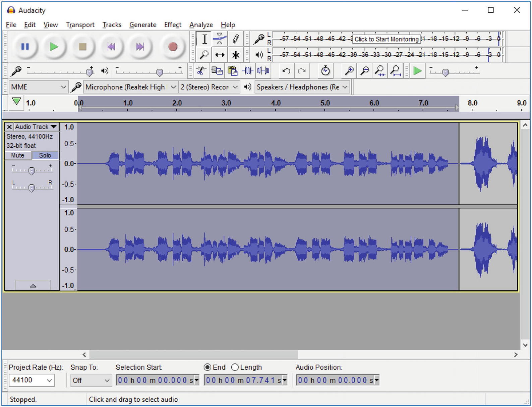Click the Undo arrow

click(286, 71)
